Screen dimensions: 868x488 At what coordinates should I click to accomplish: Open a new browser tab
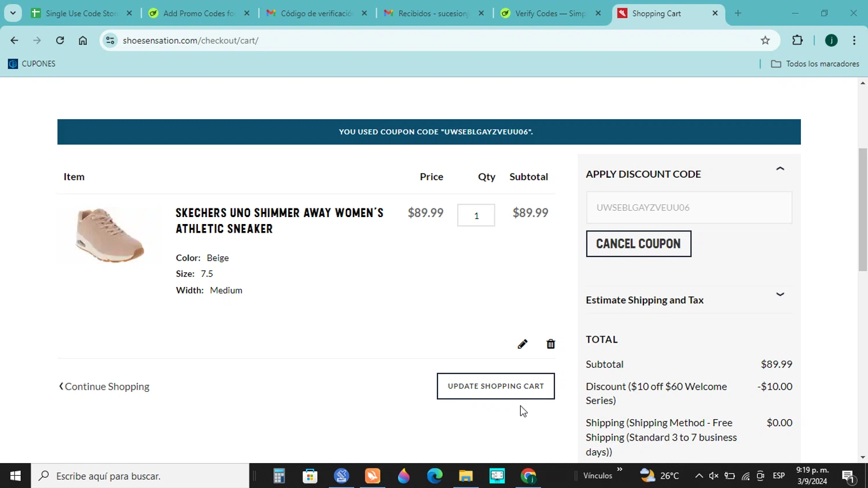[x=738, y=13]
